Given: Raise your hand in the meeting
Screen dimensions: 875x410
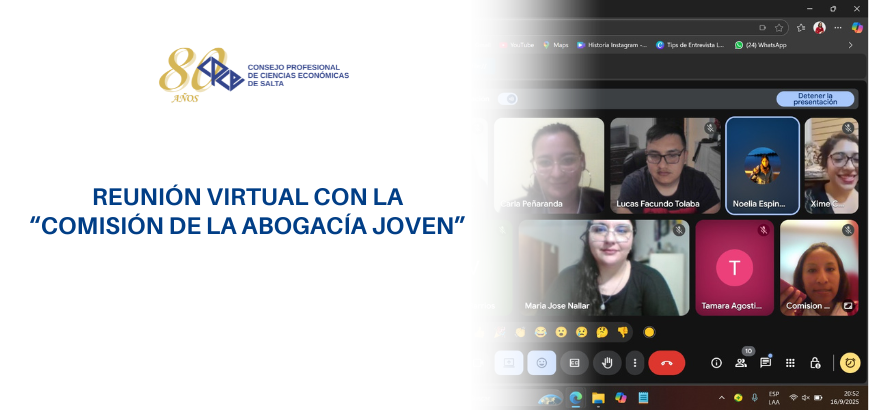Looking at the screenshot, I should (607, 363).
